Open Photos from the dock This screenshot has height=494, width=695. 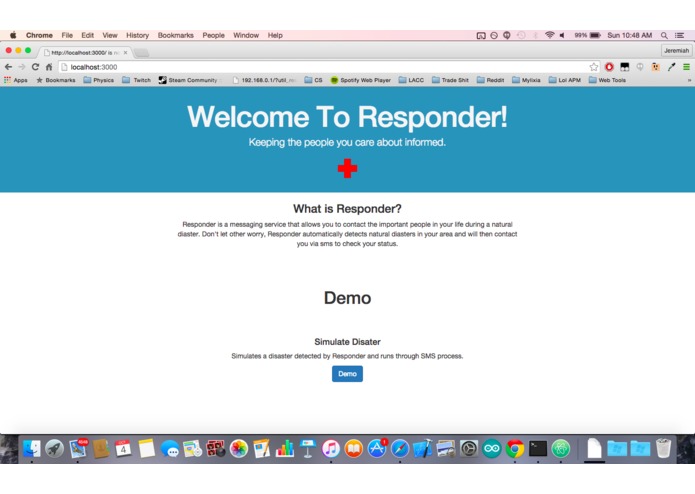pos(238,449)
